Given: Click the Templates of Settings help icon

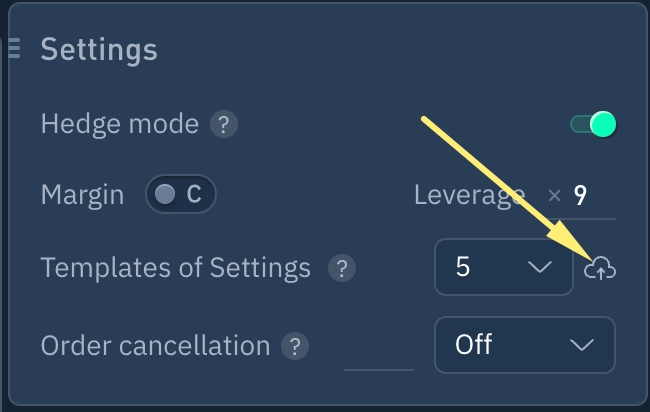Looking at the screenshot, I should tap(342, 268).
